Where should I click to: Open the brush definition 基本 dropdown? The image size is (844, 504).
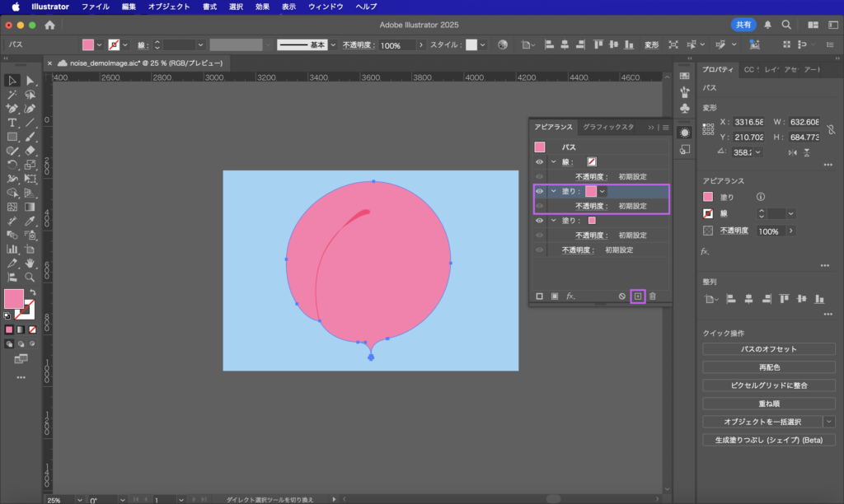click(333, 45)
